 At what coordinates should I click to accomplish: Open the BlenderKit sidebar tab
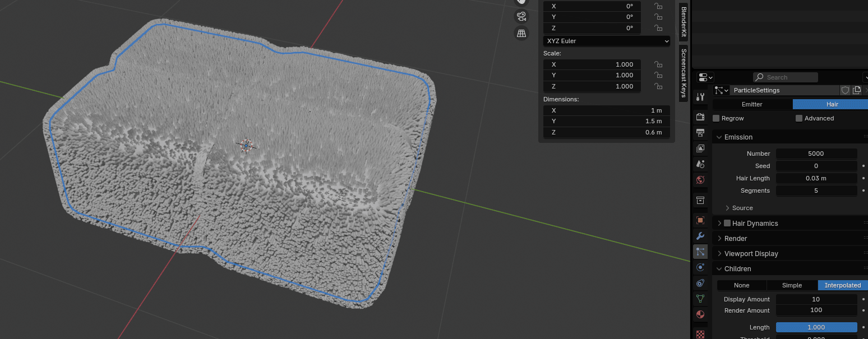tap(684, 21)
